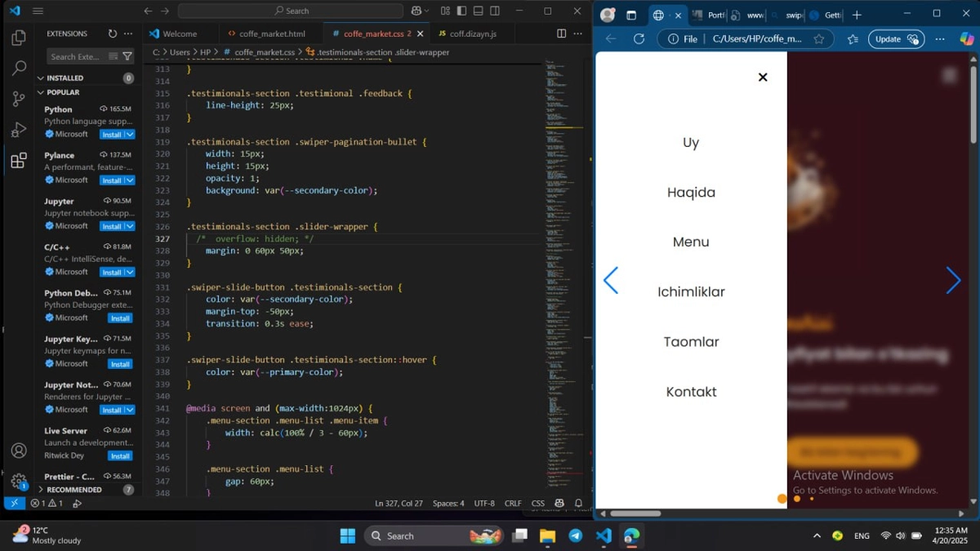Close the mobile menu with X icon

763,78
